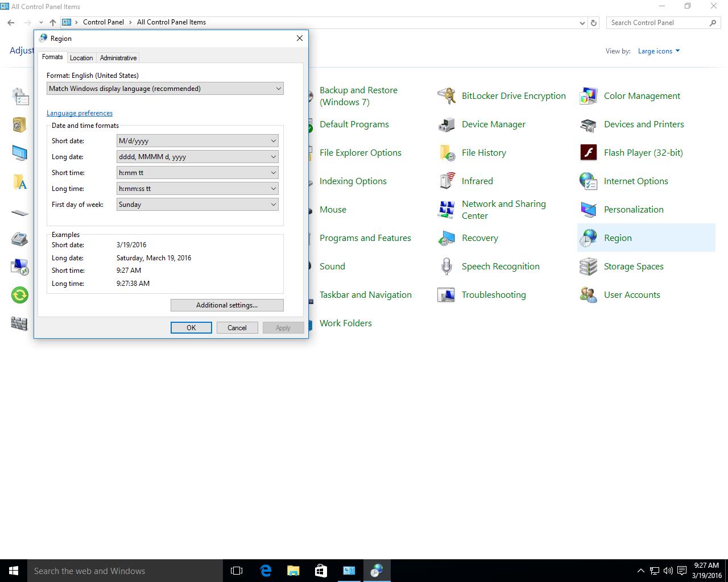Switch to the Location tab

81,58
